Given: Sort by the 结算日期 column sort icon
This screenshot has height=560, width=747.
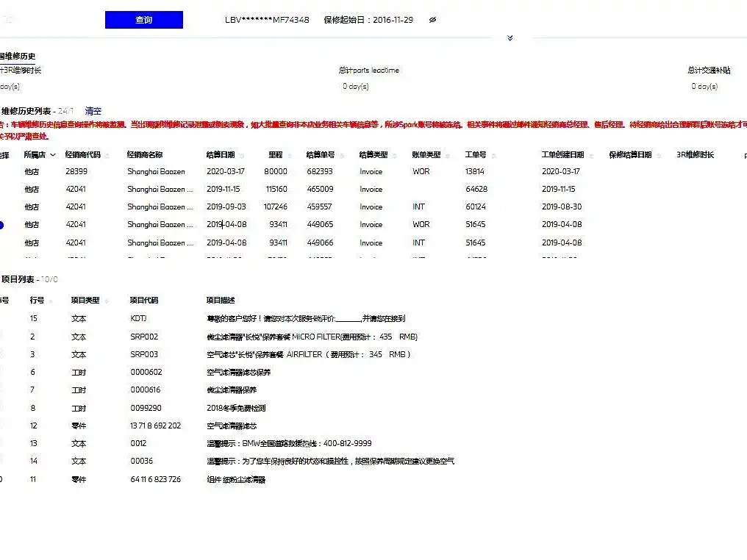Looking at the screenshot, I should (242, 155).
